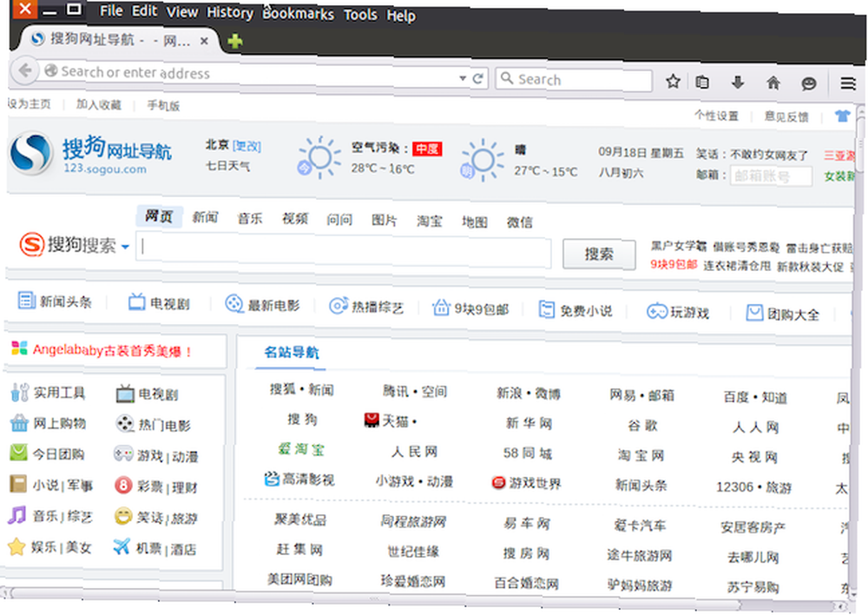This screenshot has width=868, height=615.
Task: Click the 更改 city change link
Action: click(247, 146)
